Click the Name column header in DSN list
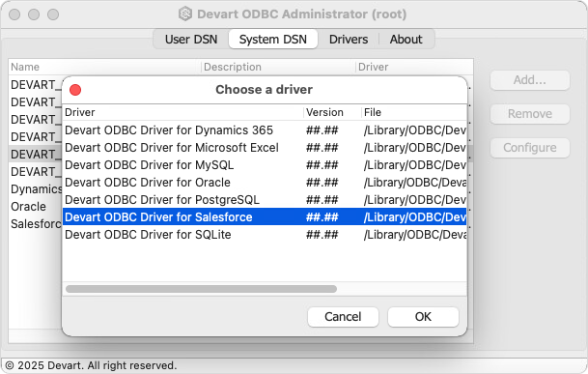This screenshot has width=588, height=374. coord(104,67)
